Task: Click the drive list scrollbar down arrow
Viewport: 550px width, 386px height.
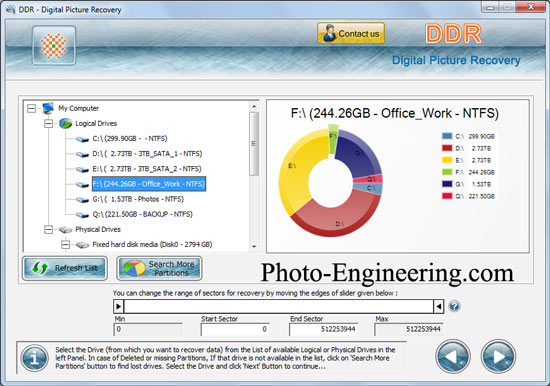Action: [254, 247]
